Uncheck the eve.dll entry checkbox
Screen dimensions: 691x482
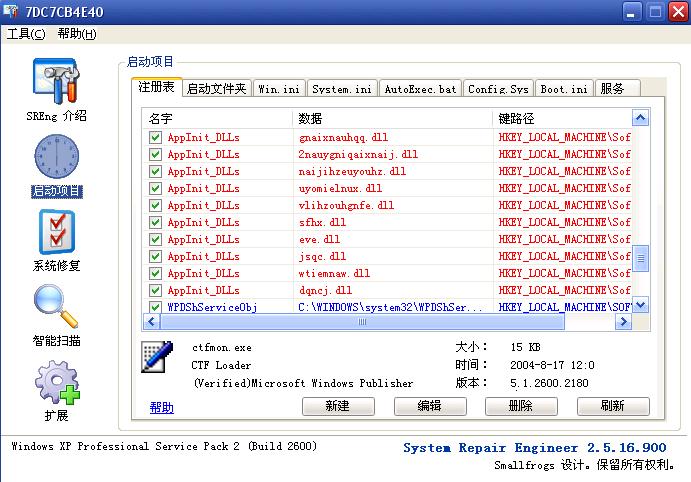click(155, 239)
